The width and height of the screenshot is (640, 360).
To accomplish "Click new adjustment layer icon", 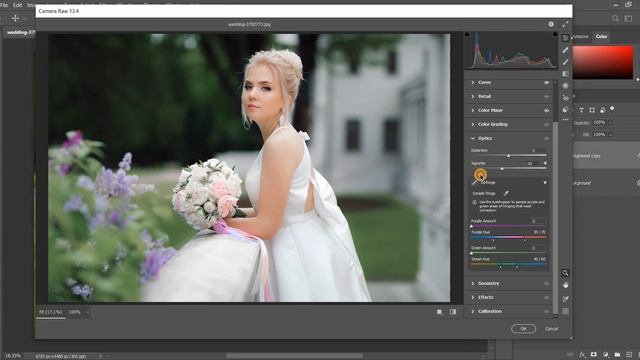I will click(x=606, y=355).
